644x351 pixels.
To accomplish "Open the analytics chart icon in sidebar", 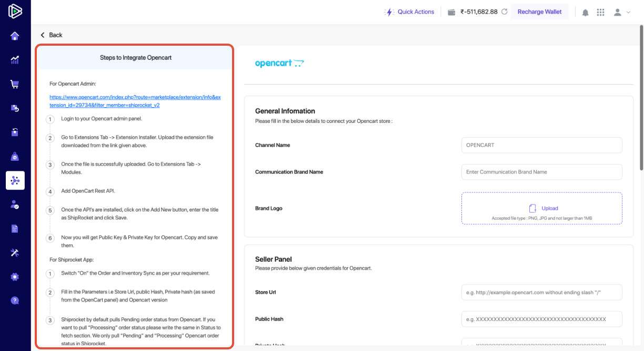I will pyautogui.click(x=15, y=60).
